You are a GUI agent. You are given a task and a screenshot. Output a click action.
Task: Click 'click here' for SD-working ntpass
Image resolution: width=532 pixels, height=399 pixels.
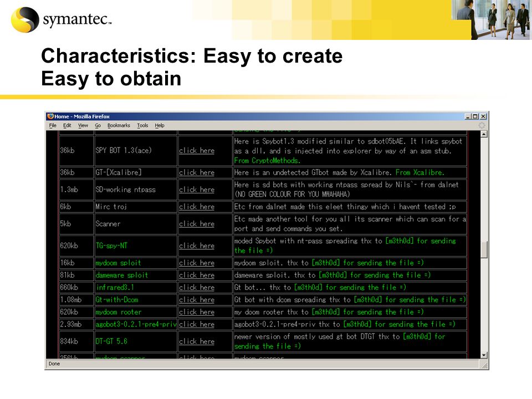click(x=197, y=190)
